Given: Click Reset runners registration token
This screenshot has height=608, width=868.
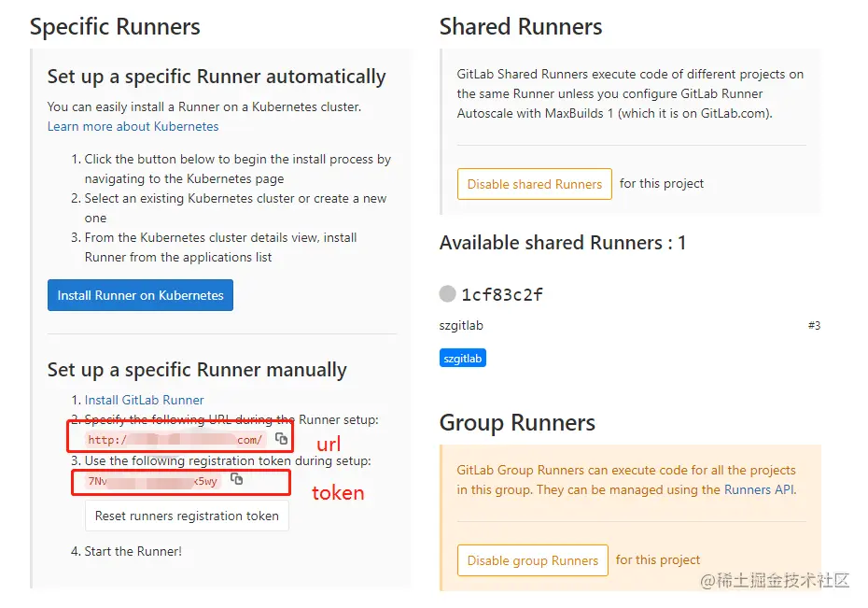Looking at the screenshot, I should 187,516.
